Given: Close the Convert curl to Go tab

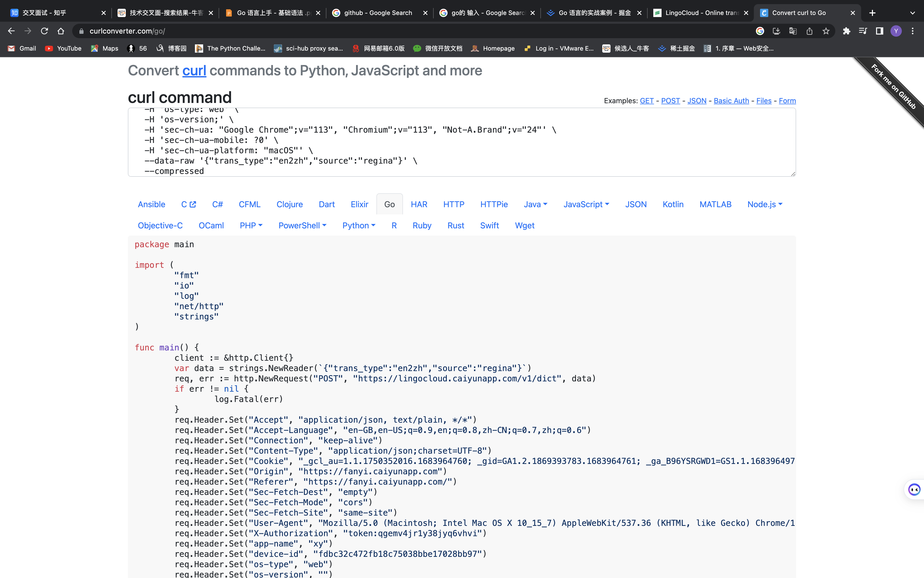Looking at the screenshot, I should click(853, 13).
